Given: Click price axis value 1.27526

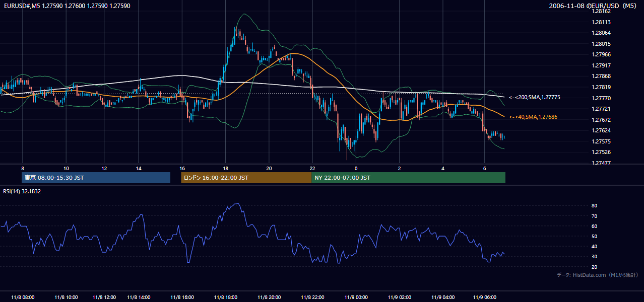Looking at the screenshot, I should (601, 152).
